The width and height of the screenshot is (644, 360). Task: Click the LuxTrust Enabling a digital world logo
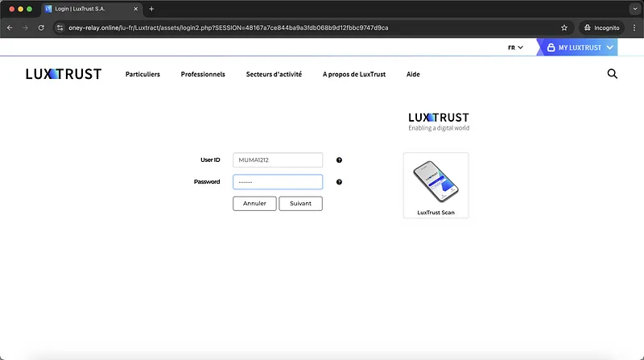coord(438,122)
